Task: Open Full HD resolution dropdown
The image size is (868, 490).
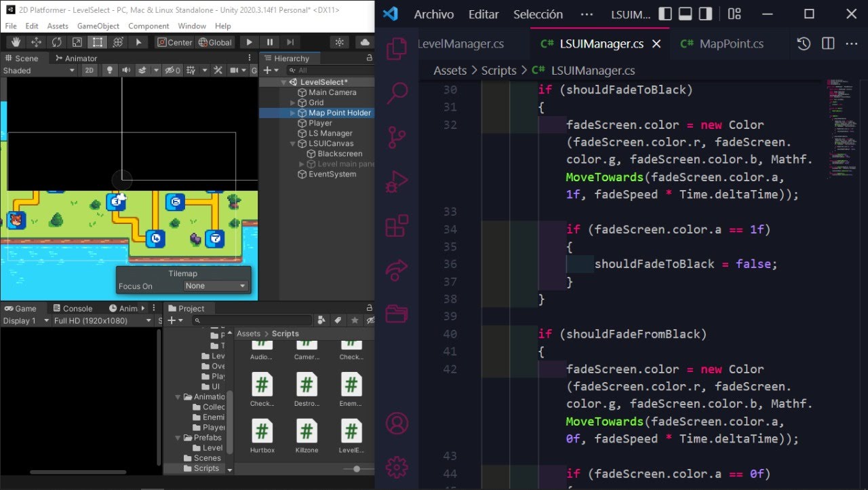Action: pyautogui.click(x=103, y=320)
